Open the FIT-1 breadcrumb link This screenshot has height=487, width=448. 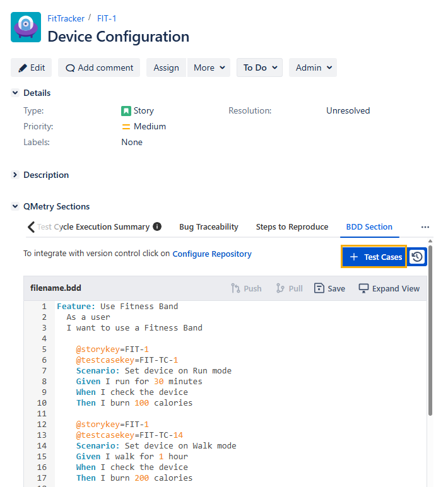point(107,19)
